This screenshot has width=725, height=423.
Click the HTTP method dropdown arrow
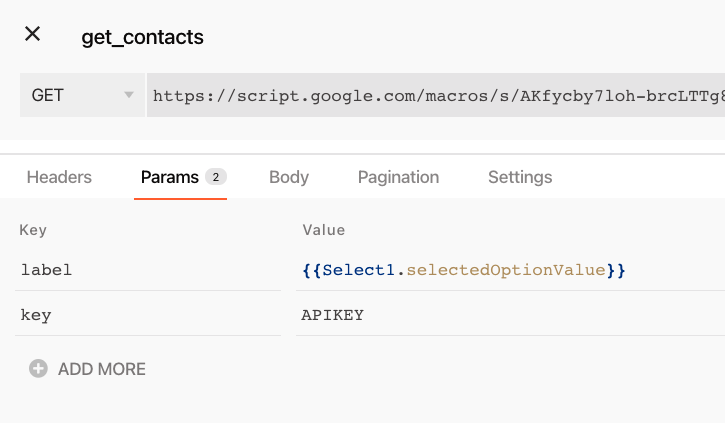128,96
